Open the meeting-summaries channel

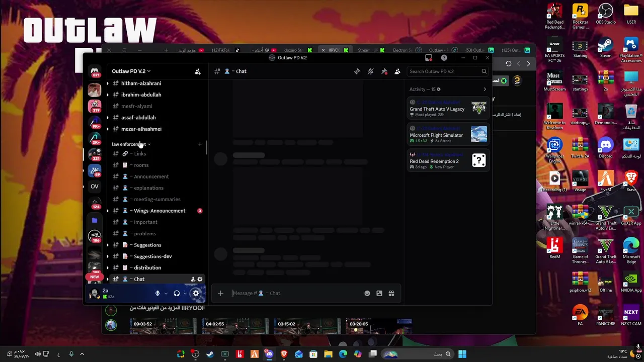pos(156,200)
